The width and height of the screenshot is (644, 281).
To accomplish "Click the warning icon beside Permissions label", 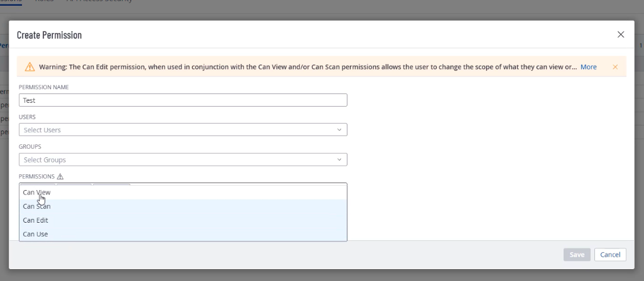I will 60,177.
